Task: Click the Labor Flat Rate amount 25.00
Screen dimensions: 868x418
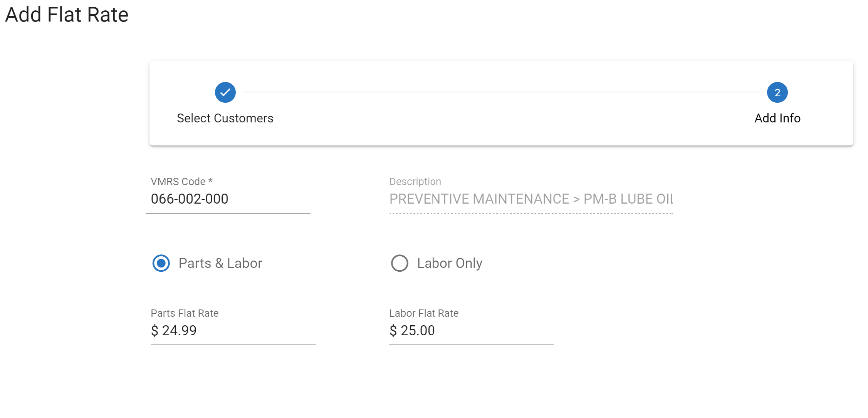Action: (418, 331)
